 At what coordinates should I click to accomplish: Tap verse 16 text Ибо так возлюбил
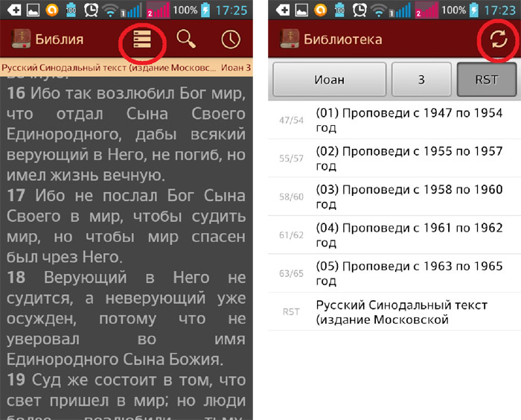click(x=127, y=134)
